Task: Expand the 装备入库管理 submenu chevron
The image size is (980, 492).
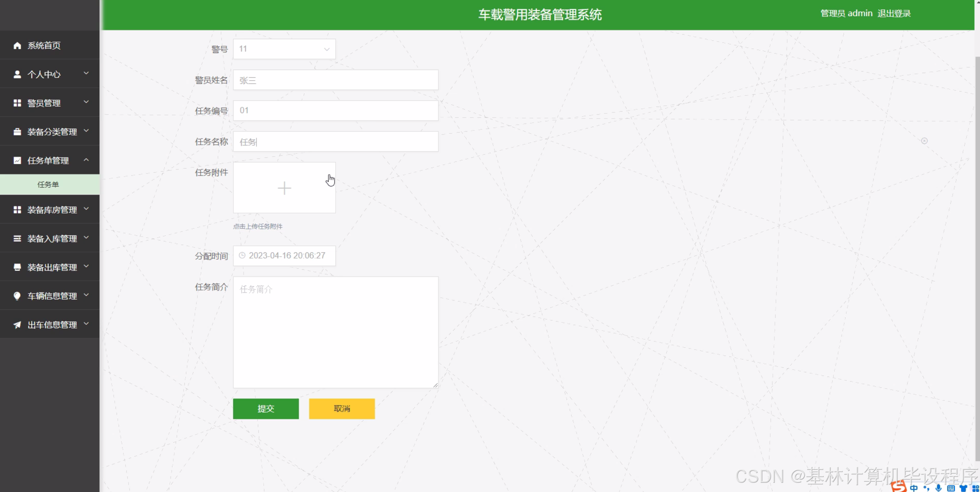Action: coord(86,237)
